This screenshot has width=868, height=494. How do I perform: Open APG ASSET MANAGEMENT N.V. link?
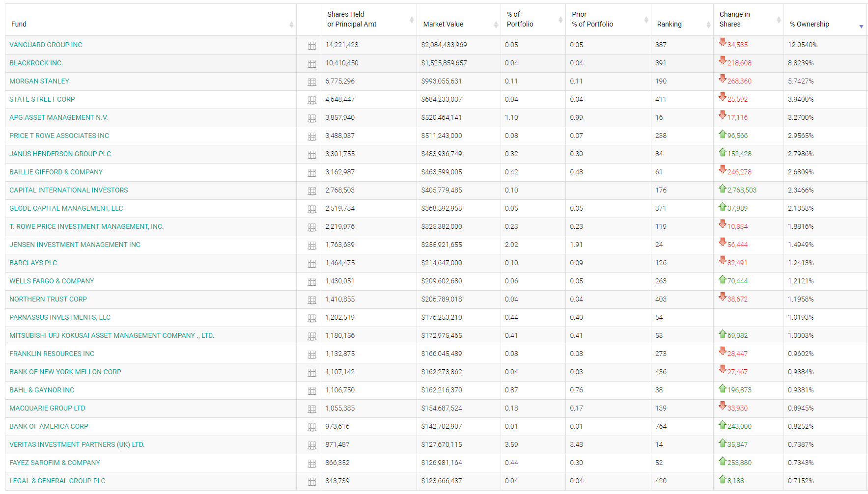point(58,117)
